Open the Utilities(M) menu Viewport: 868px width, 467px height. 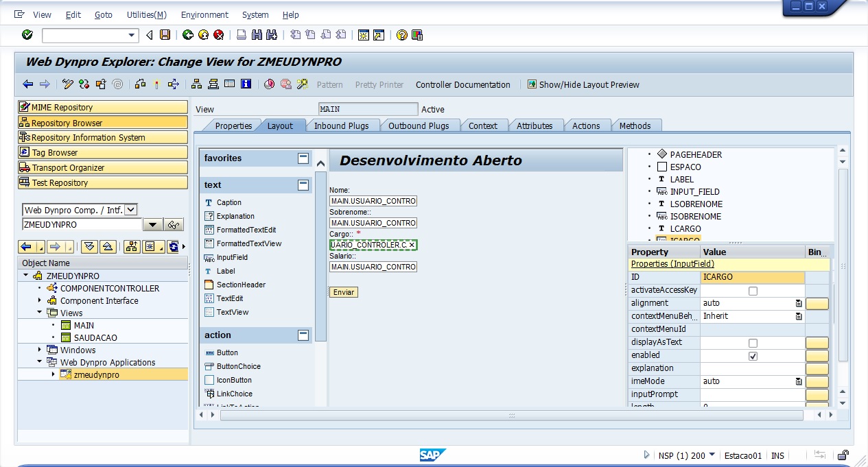pyautogui.click(x=146, y=14)
